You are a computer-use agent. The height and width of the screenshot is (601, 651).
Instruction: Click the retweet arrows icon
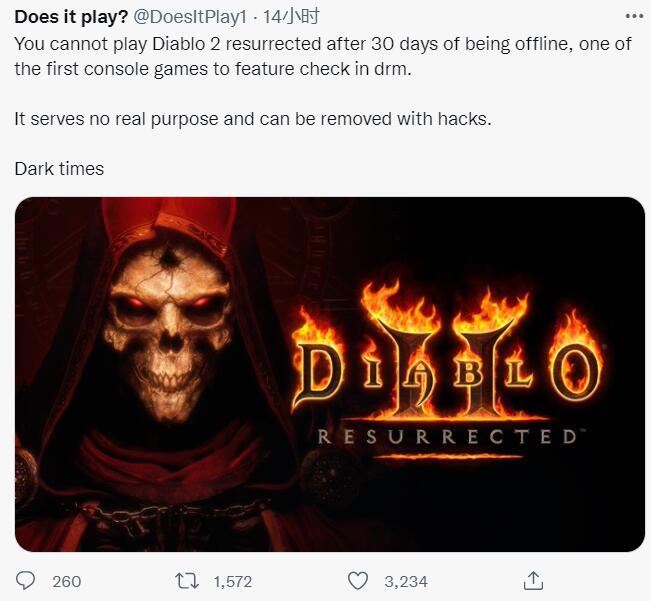(x=186, y=580)
